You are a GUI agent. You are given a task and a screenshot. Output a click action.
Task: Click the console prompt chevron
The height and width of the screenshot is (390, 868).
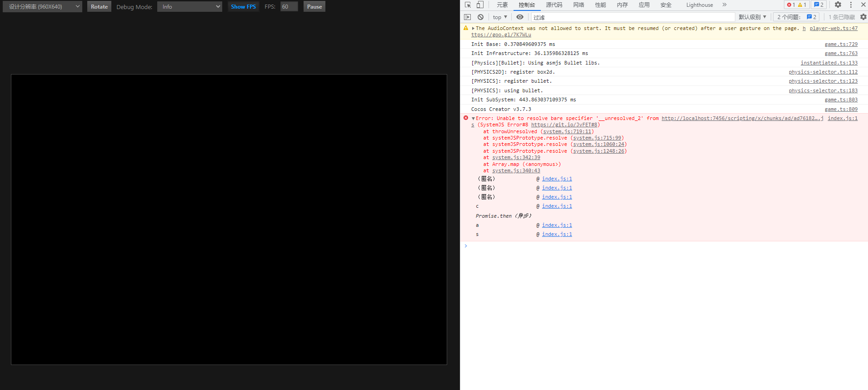pos(466,246)
